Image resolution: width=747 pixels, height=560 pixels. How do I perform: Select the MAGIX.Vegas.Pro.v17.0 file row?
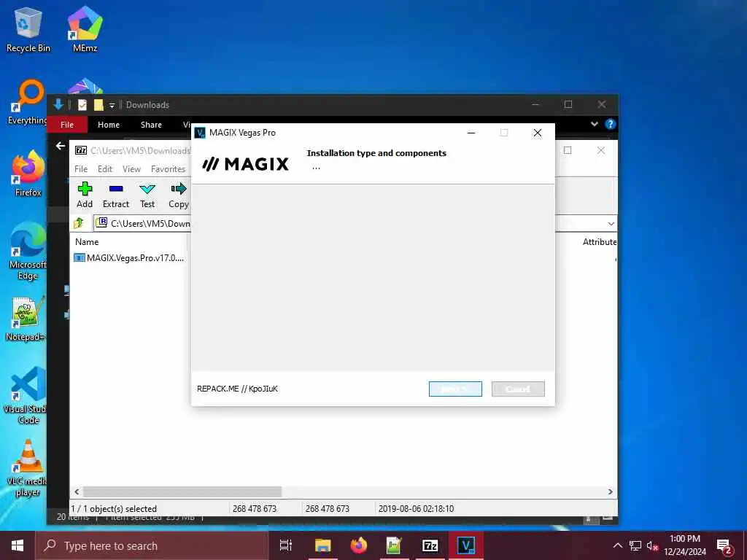129,258
